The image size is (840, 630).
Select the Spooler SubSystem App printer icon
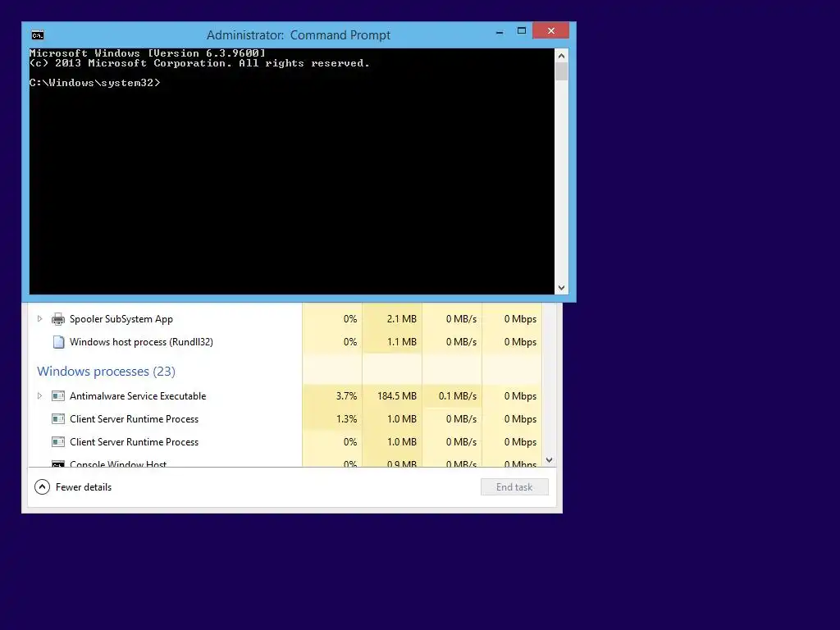(x=58, y=319)
